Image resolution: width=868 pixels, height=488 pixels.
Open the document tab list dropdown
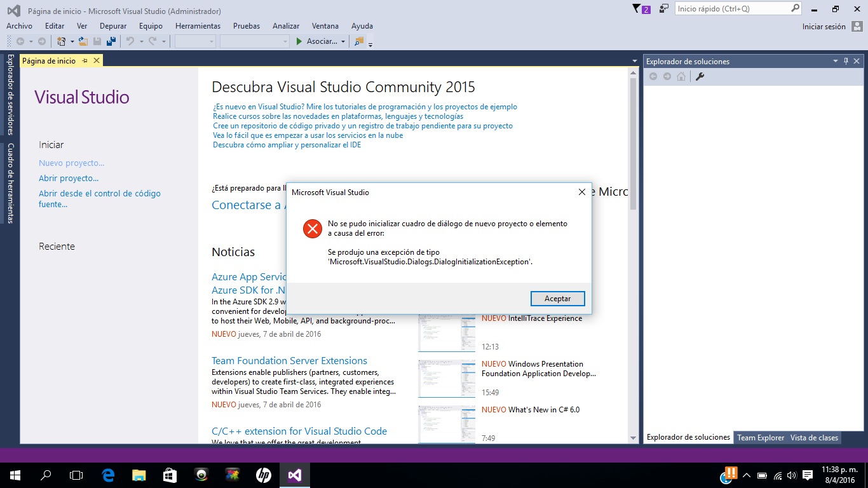pyautogui.click(x=635, y=61)
